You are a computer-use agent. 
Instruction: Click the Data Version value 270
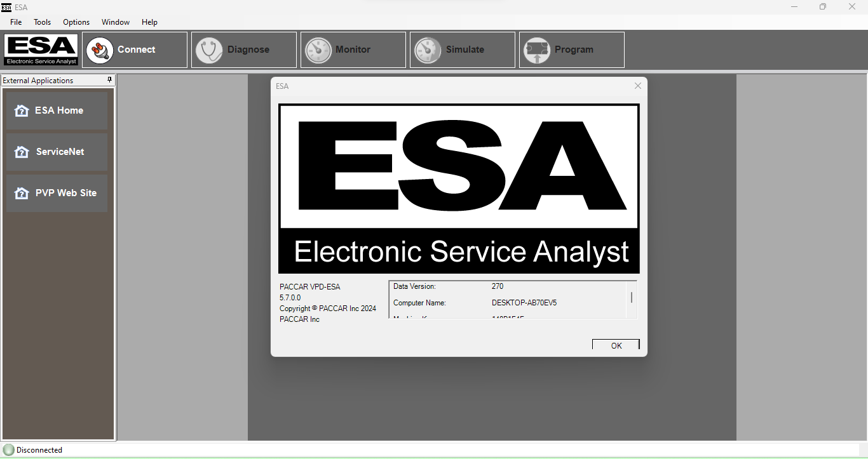tap(498, 286)
